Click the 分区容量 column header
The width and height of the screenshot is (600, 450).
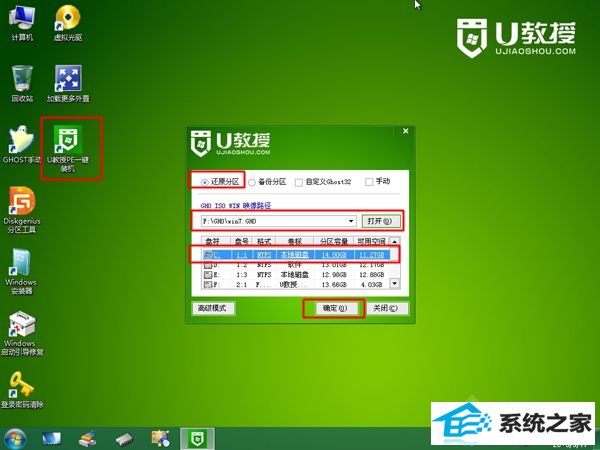(334, 242)
